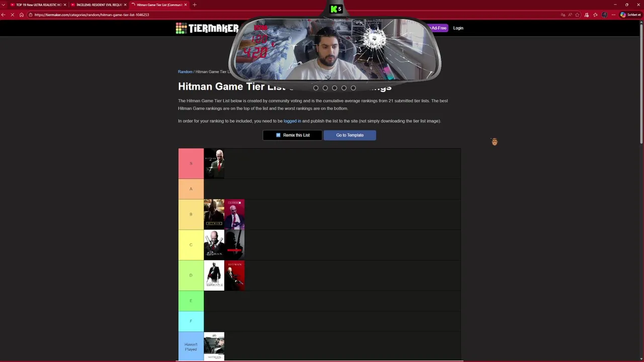Image resolution: width=644 pixels, height=362 pixels.
Task: Click Go to Template button
Action: click(350, 135)
